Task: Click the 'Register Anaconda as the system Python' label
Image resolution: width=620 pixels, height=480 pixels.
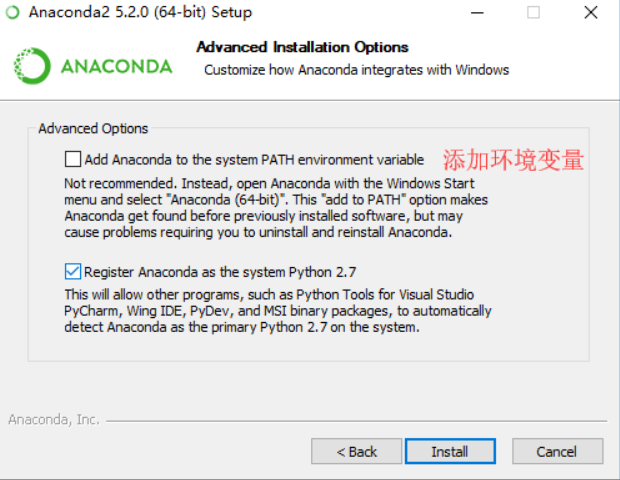Action: (x=220, y=272)
